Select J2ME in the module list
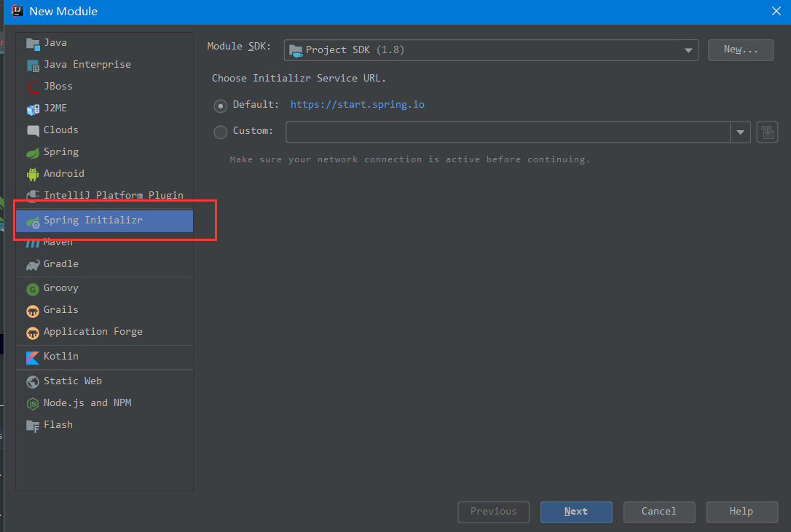This screenshot has width=791, height=532. pyautogui.click(x=104, y=108)
